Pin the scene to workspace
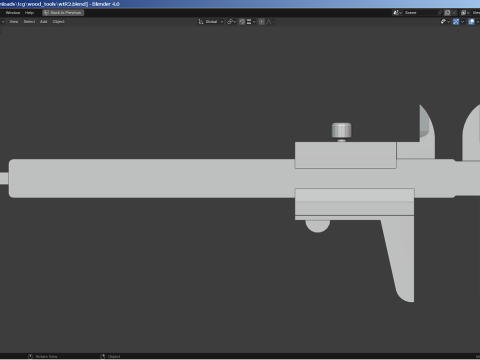 click(x=440, y=13)
